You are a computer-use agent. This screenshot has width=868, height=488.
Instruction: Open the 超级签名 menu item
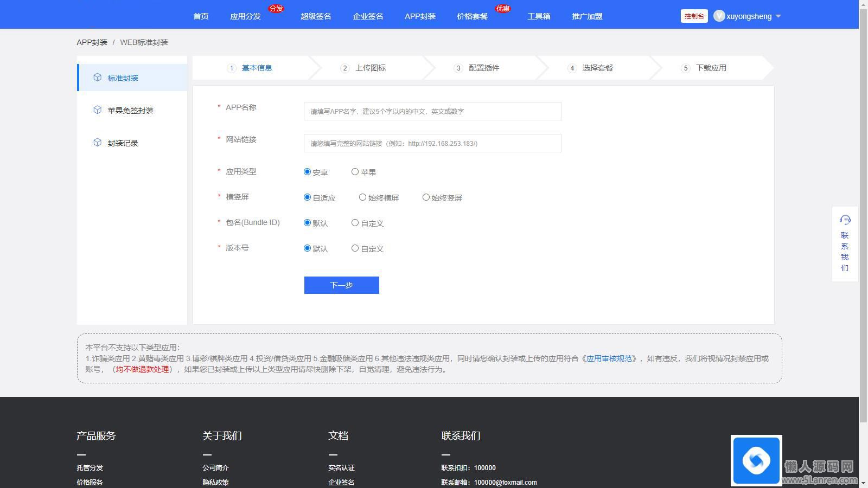316,16
